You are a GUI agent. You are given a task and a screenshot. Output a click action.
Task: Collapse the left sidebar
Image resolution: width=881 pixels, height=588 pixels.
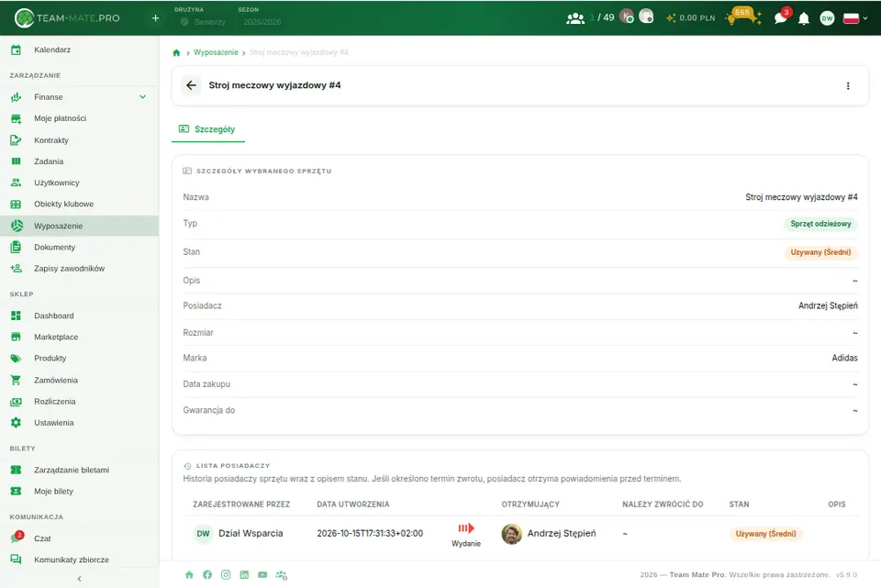point(79,579)
